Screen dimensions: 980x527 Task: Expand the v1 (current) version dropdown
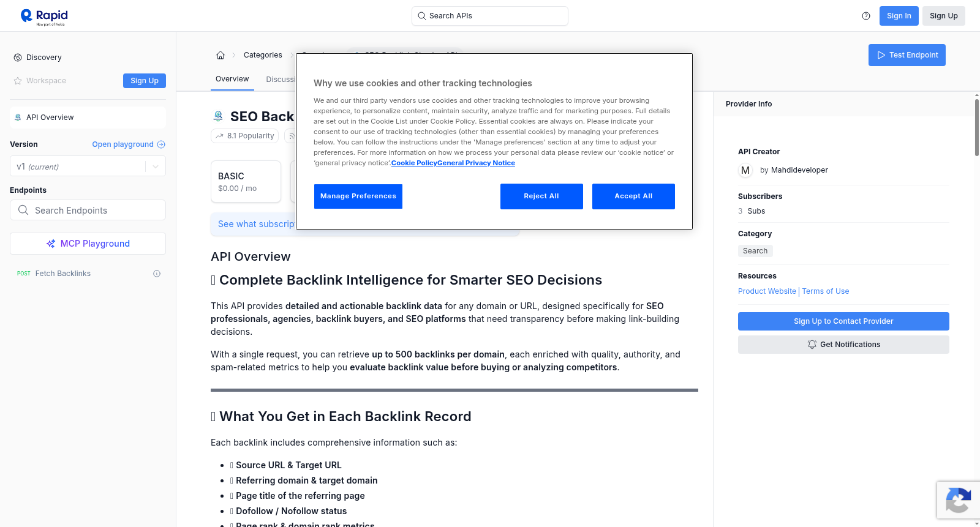tap(88, 166)
